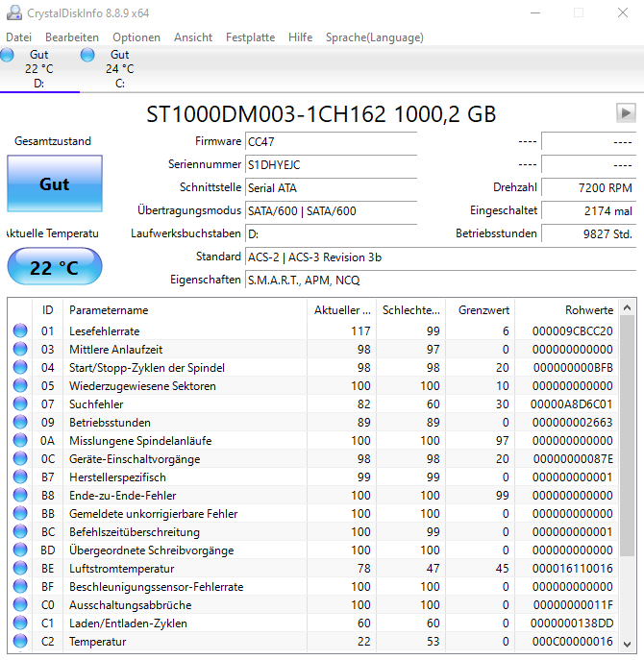Click the Seriennummer field S1DHYEJC
The image size is (644, 660).
tap(331, 164)
